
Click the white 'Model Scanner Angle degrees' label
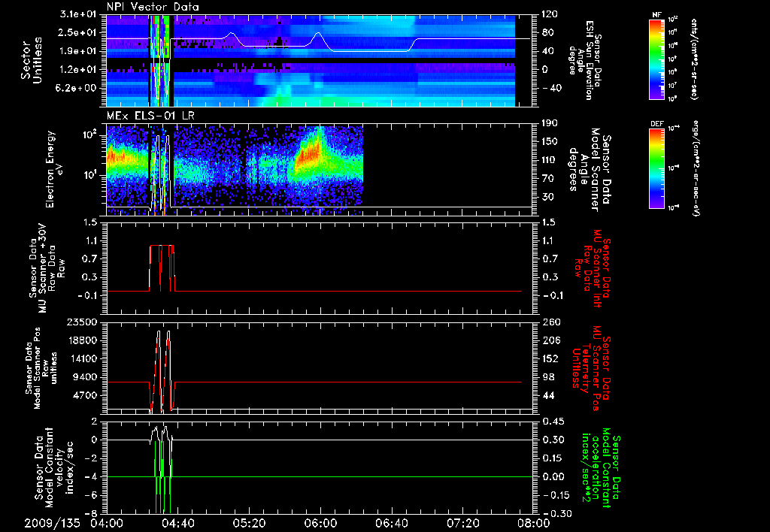pyautogui.click(x=590, y=170)
